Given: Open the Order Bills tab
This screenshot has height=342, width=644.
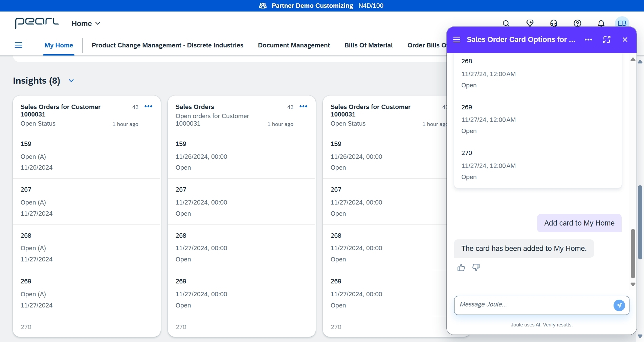Looking at the screenshot, I should point(427,45).
